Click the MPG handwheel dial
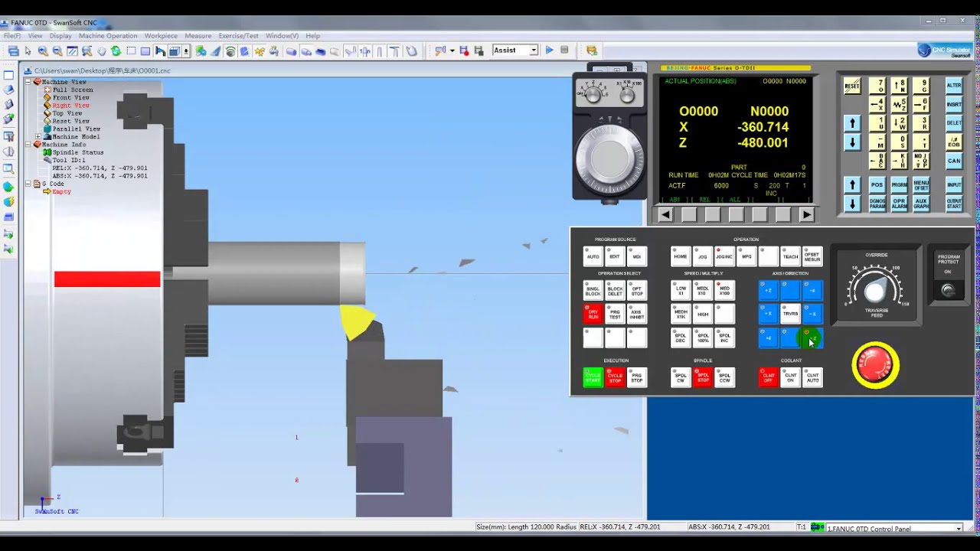Viewport: 980px width, 551px height. 610,160
